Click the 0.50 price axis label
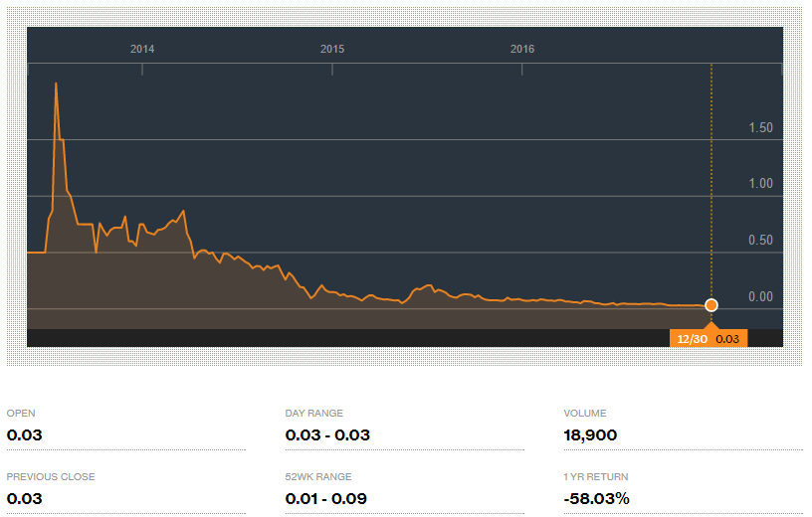The image size is (812, 517). point(760,240)
